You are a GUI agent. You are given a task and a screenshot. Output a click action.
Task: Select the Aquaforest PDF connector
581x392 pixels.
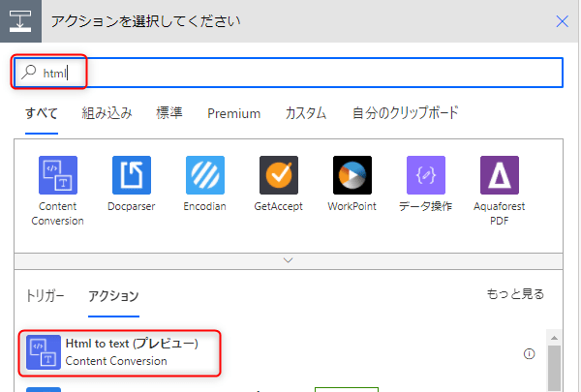pos(500,175)
